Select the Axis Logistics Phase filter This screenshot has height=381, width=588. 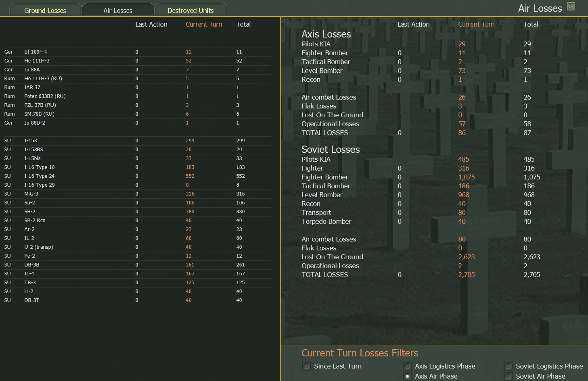click(407, 366)
